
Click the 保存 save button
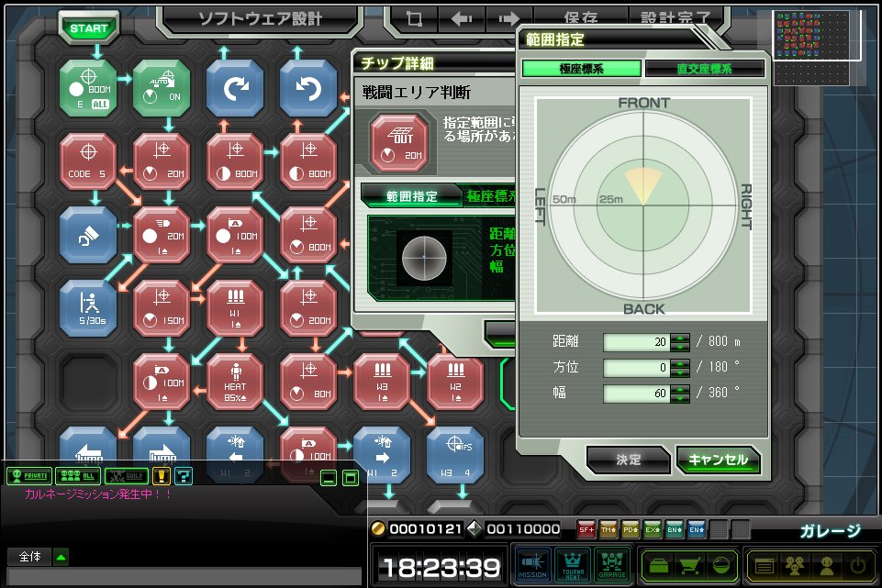coord(580,18)
